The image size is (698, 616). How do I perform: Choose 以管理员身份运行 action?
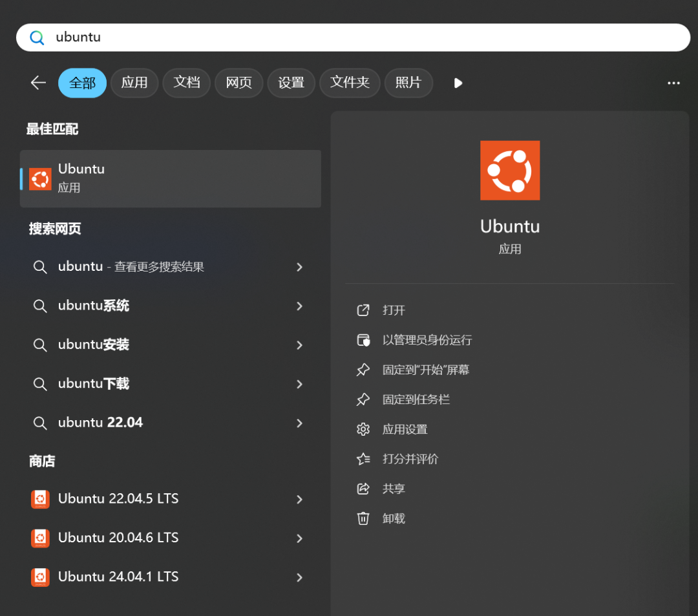pyautogui.click(x=427, y=340)
